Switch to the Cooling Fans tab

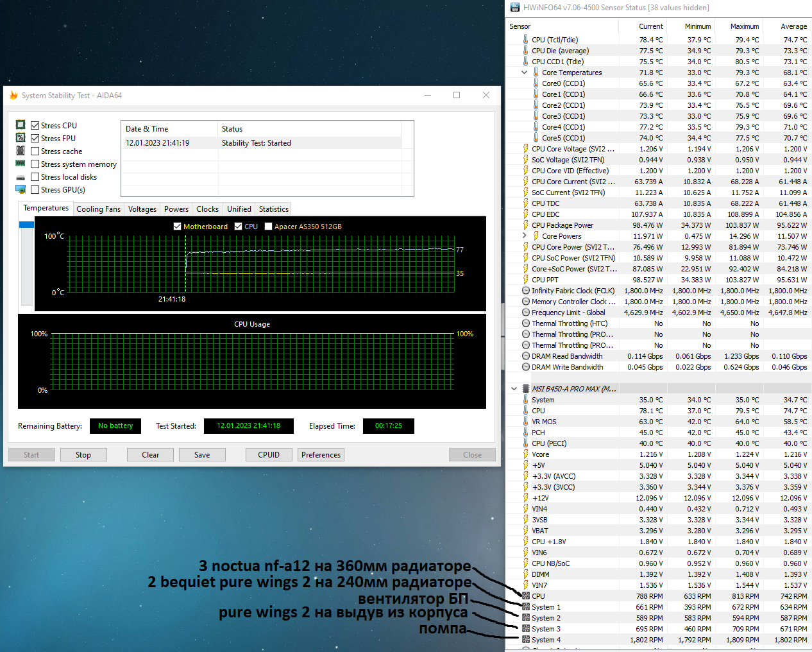pyautogui.click(x=98, y=209)
